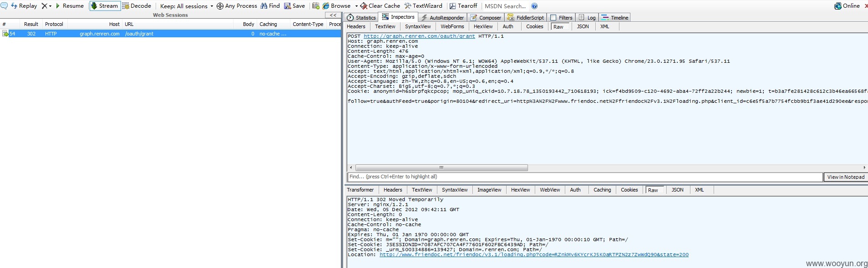The height and width of the screenshot is (268, 868).
Task: Select response Caching tab
Action: pos(602,190)
